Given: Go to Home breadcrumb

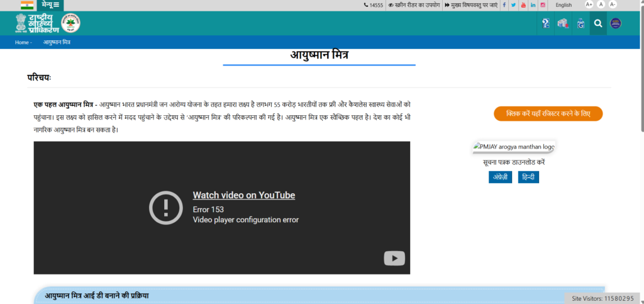Looking at the screenshot, I should point(22,42).
